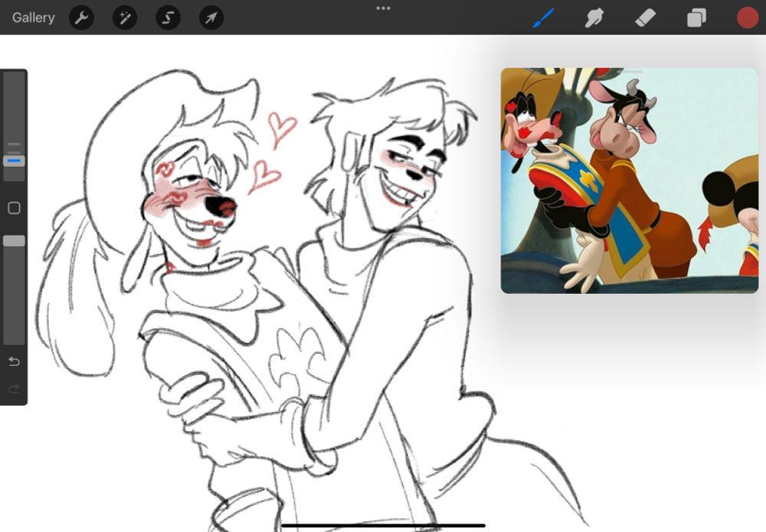Image resolution: width=766 pixels, height=532 pixels.
Task: Open the Layers panel
Action: 696,18
